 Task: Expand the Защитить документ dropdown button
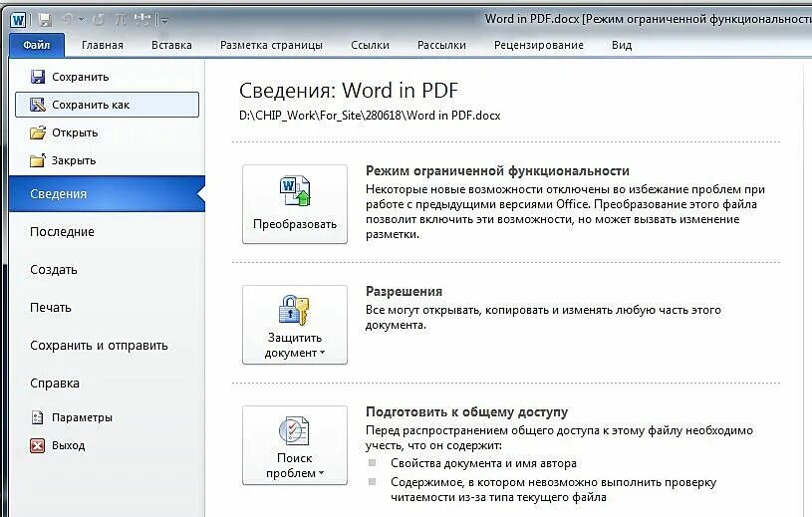pos(295,325)
